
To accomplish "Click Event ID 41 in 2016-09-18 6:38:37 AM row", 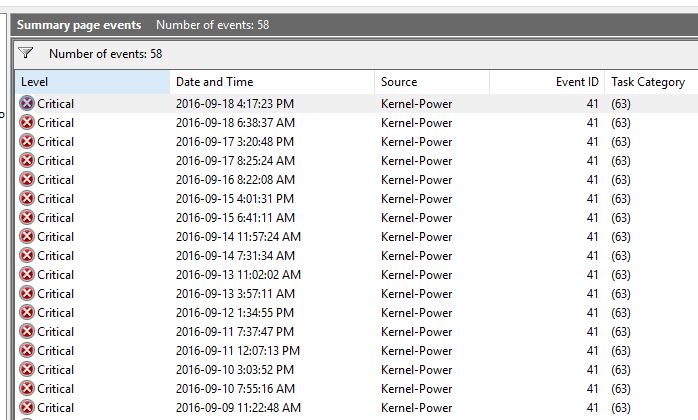I will (592, 123).
